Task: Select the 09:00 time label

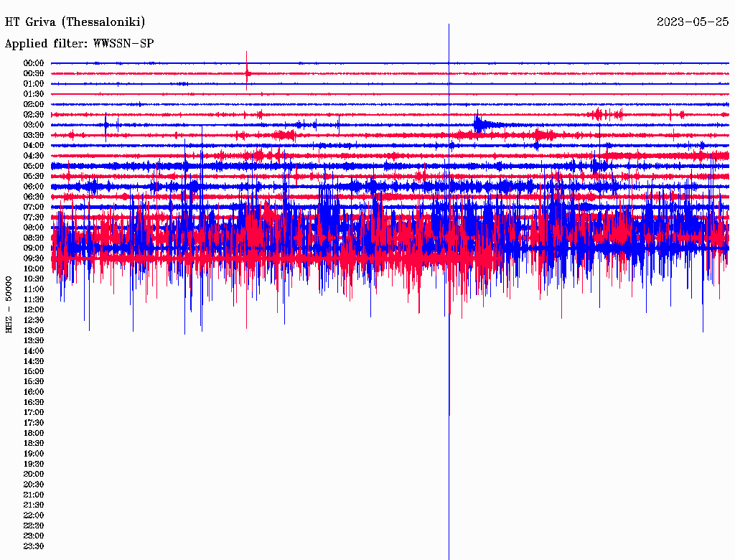Action: [34, 248]
